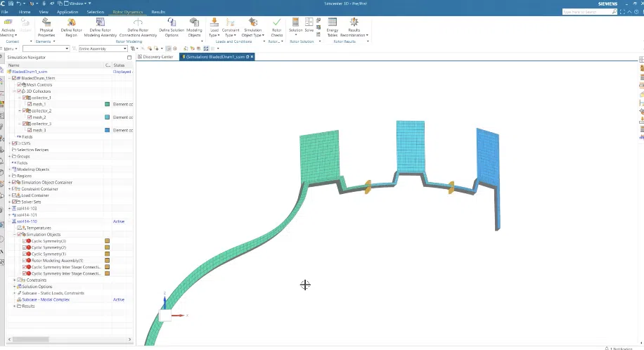644x350 pixels.
Task: Expand the Groups node
Action: click(x=9, y=157)
